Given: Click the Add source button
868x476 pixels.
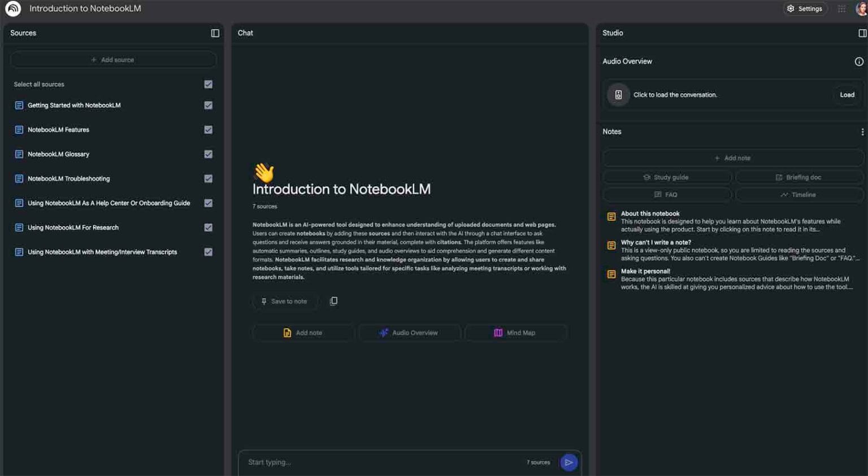Looking at the screenshot, I should [113, 60].
